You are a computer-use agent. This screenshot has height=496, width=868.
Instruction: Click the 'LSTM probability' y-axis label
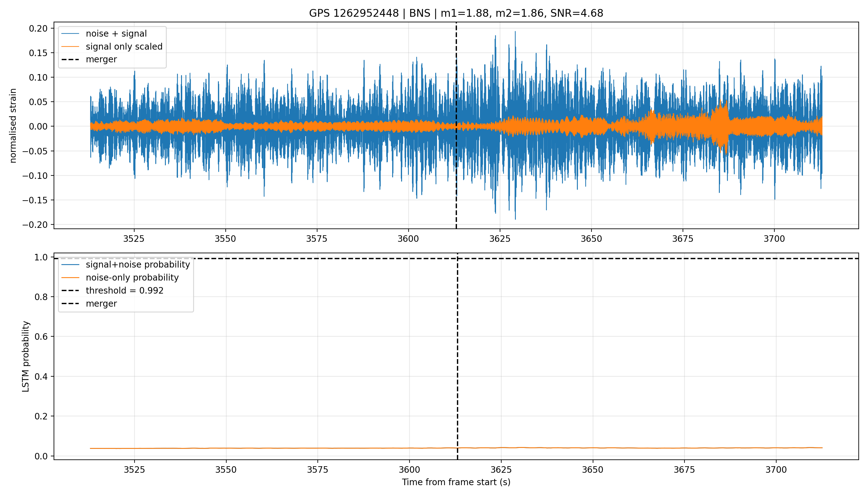25,356
